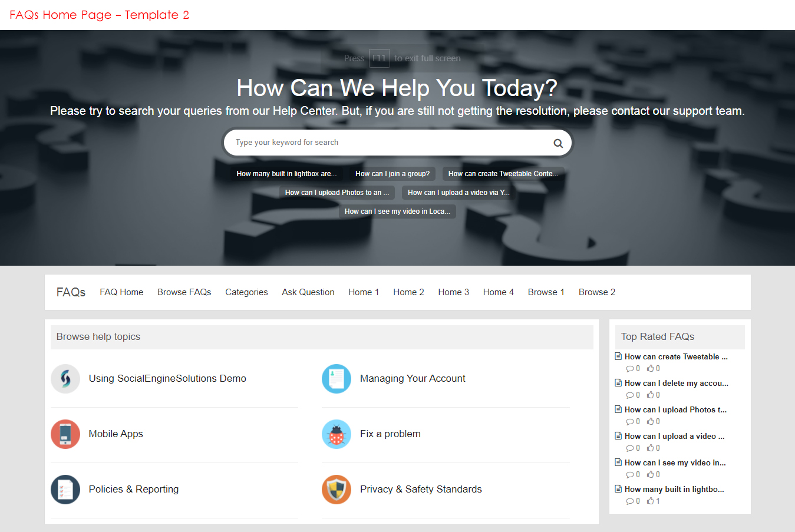
Task: Go to the Categories menu item
Action: [x=246, y=292]
